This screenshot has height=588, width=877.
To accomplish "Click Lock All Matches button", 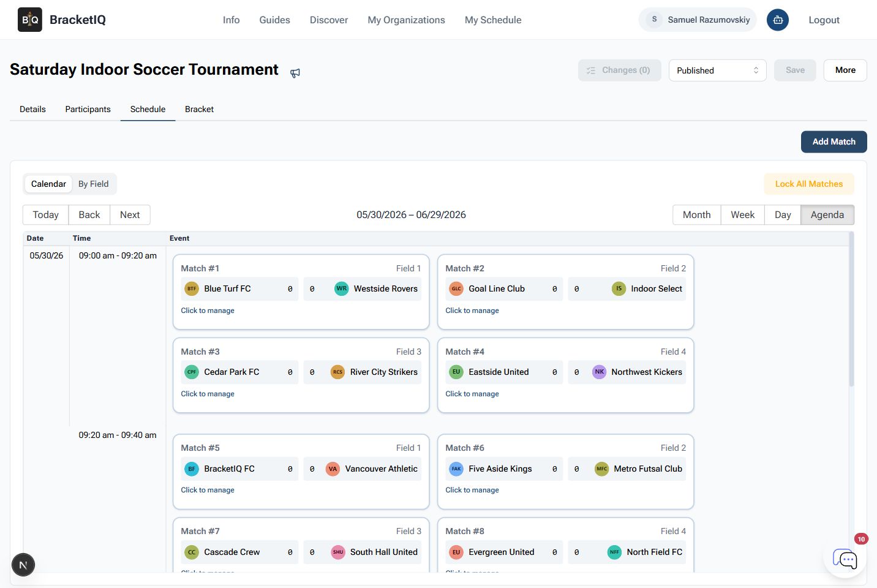I will [x=809, y=184].
